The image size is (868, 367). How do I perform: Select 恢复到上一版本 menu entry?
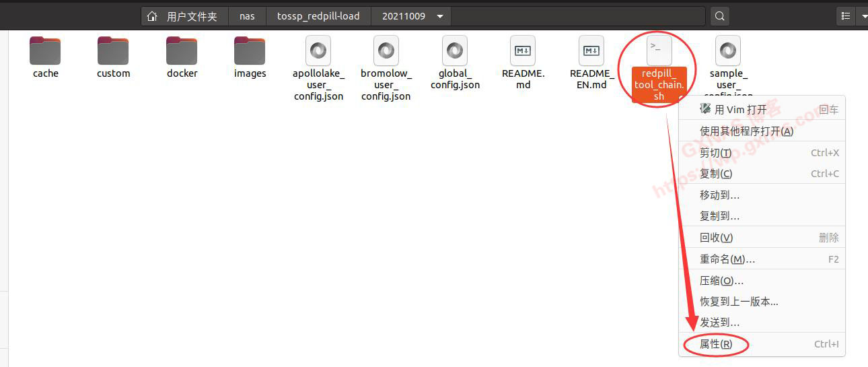click(762, 302)
